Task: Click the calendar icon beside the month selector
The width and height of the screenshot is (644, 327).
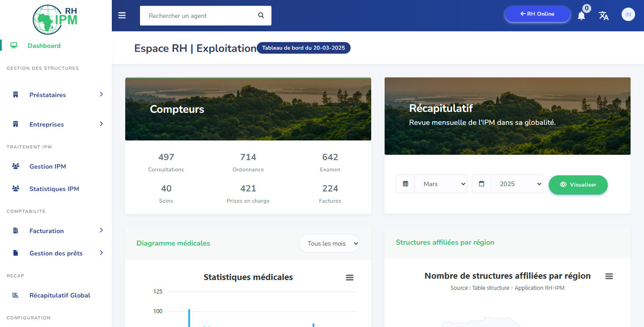Action: pyautogui.click(x=405, y=183)
